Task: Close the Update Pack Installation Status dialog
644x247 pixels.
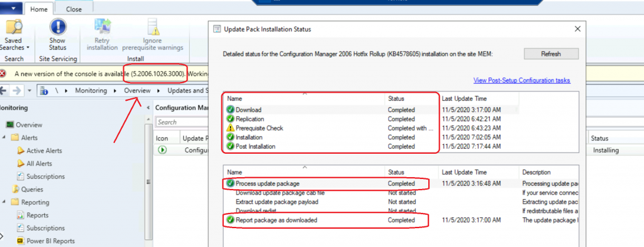Action: click(x=577, y=29)
